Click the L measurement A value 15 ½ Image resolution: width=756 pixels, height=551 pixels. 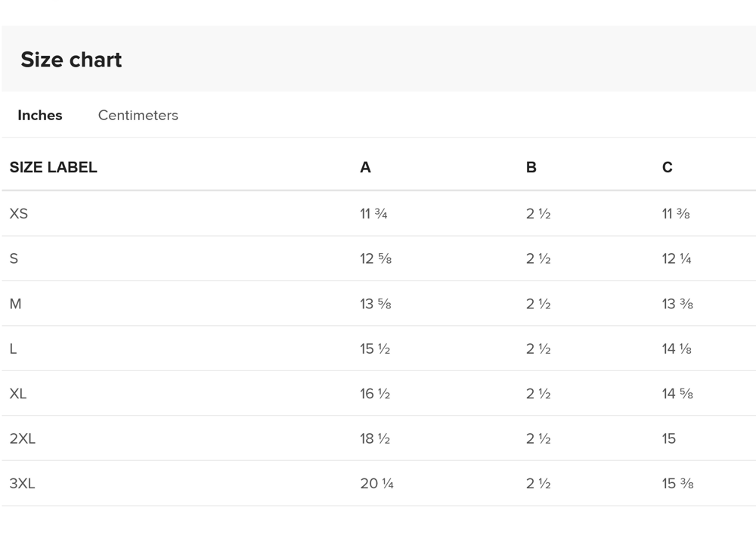[x=374, y=348]
